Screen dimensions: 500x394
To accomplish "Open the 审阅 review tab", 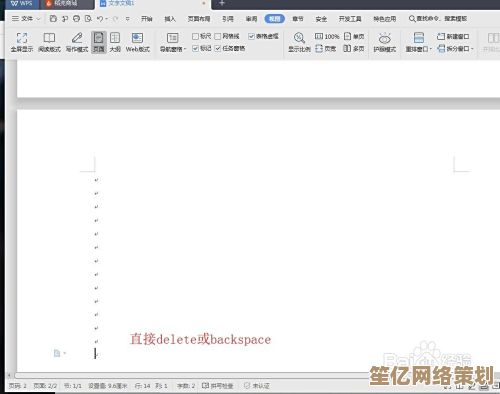I will (251, 19).
